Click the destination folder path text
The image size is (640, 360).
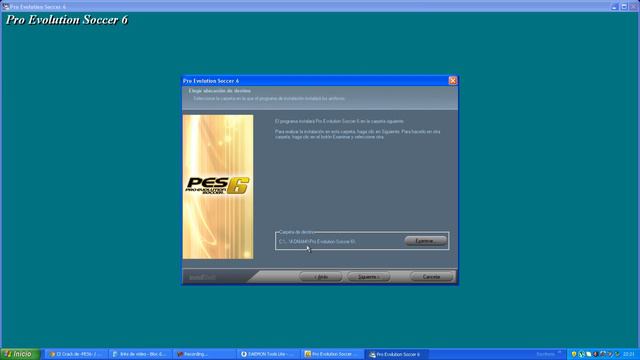coord(317,242)
